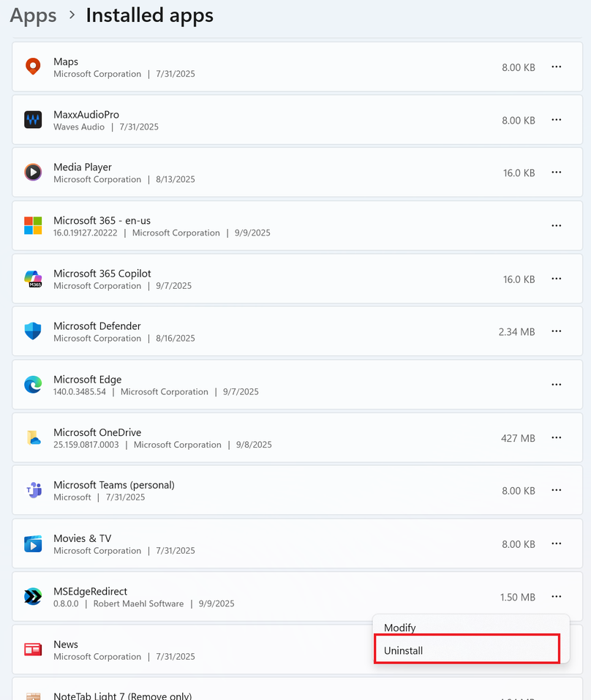Screen dimensions: 591x700
Task: Select the News app name
Action: pos(66,644)
